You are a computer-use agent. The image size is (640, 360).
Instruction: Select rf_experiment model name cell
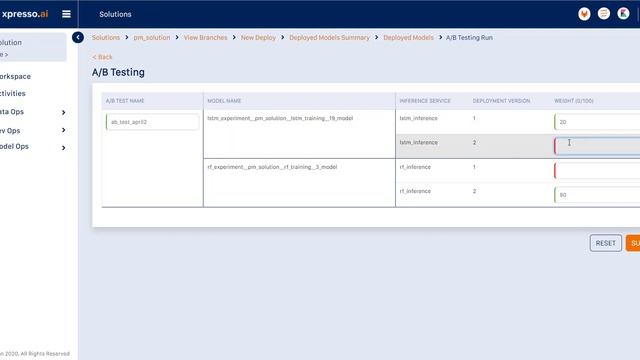tap(299, 183)
